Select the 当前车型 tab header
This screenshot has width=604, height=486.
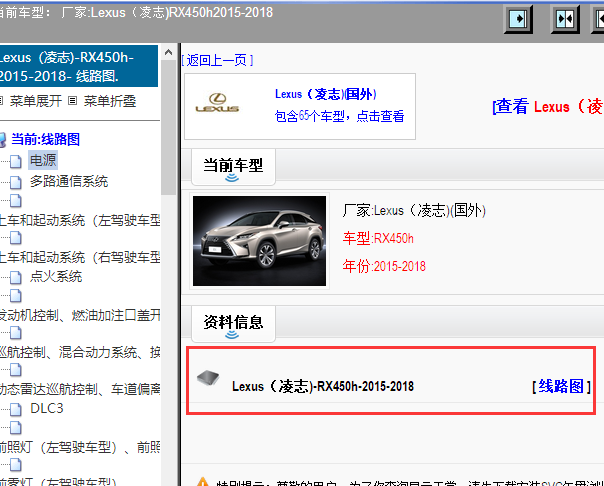[x=233, y=167]
